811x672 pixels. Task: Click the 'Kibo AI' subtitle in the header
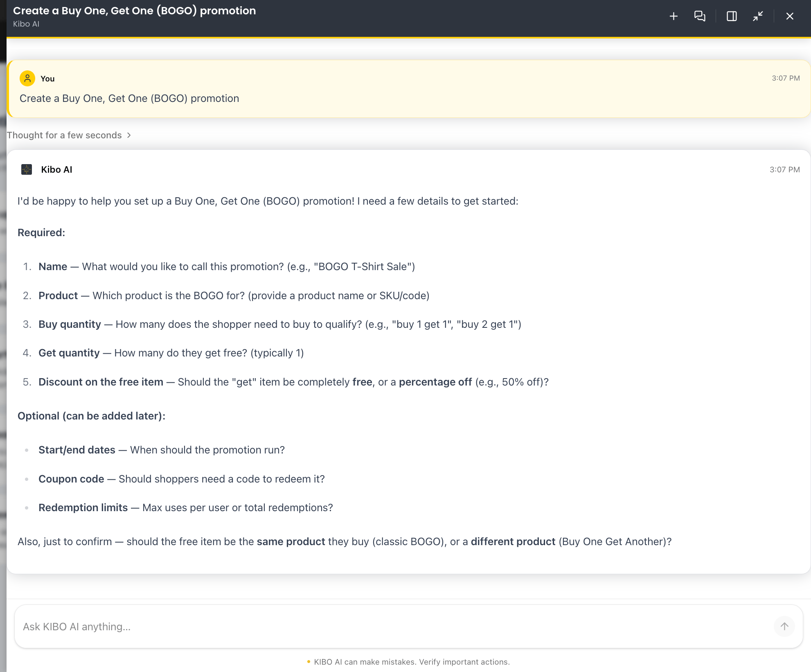pos(26,24)
